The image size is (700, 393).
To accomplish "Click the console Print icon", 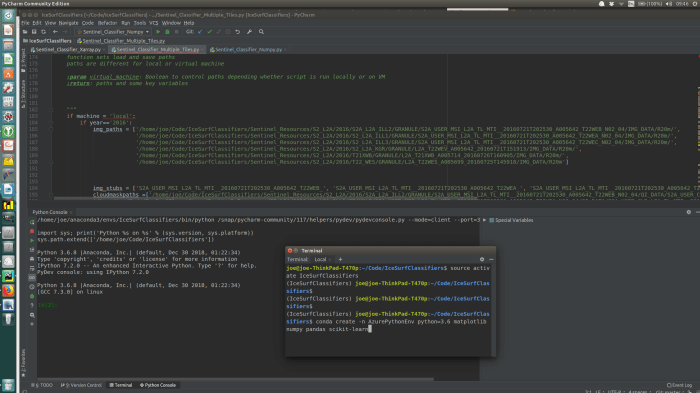I will [32, 259].
